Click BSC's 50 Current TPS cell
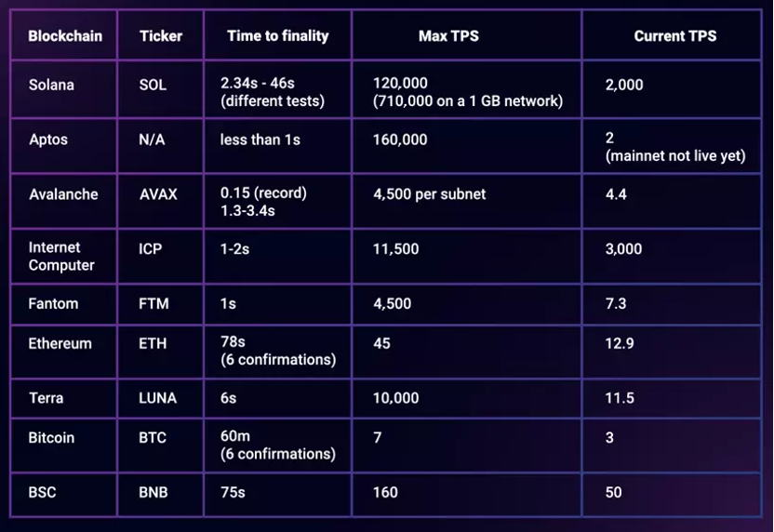The image size is (774, 532). coord(672,495)
